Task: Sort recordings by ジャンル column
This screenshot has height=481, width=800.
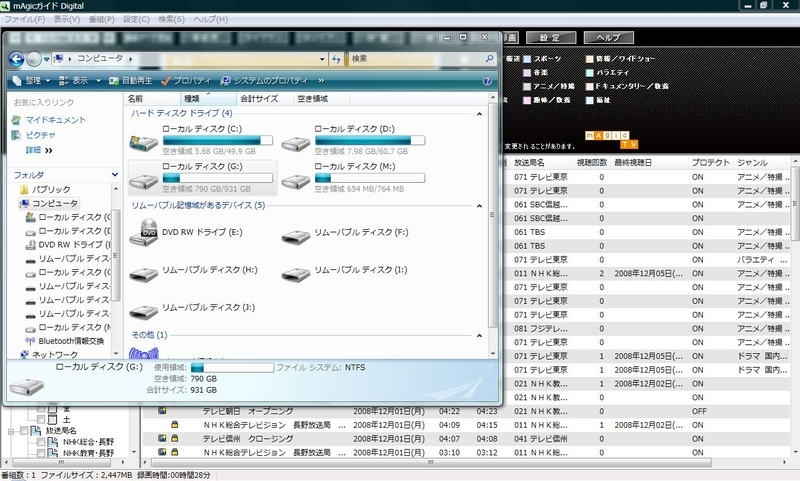Action: 761,163
